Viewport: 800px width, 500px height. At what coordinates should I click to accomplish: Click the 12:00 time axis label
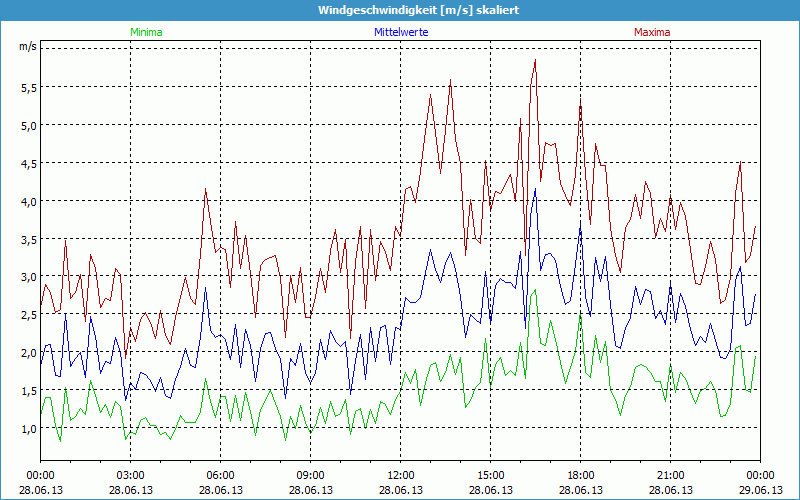point(401,476)
